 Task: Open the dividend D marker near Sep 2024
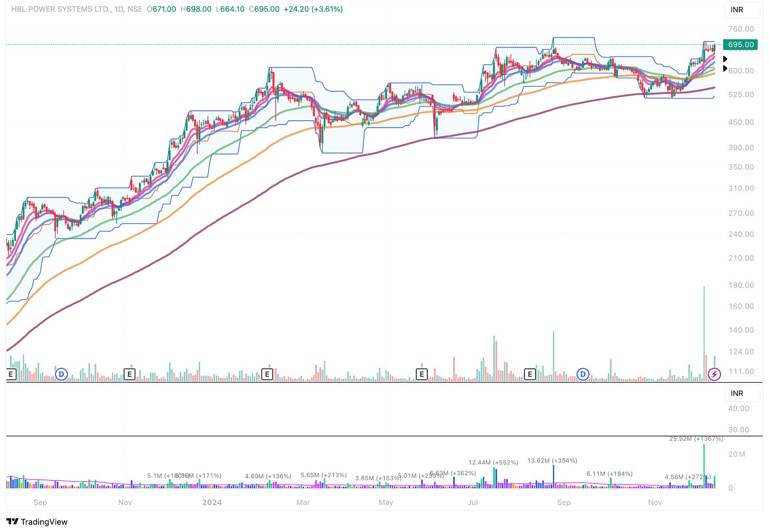pos(583,375)
